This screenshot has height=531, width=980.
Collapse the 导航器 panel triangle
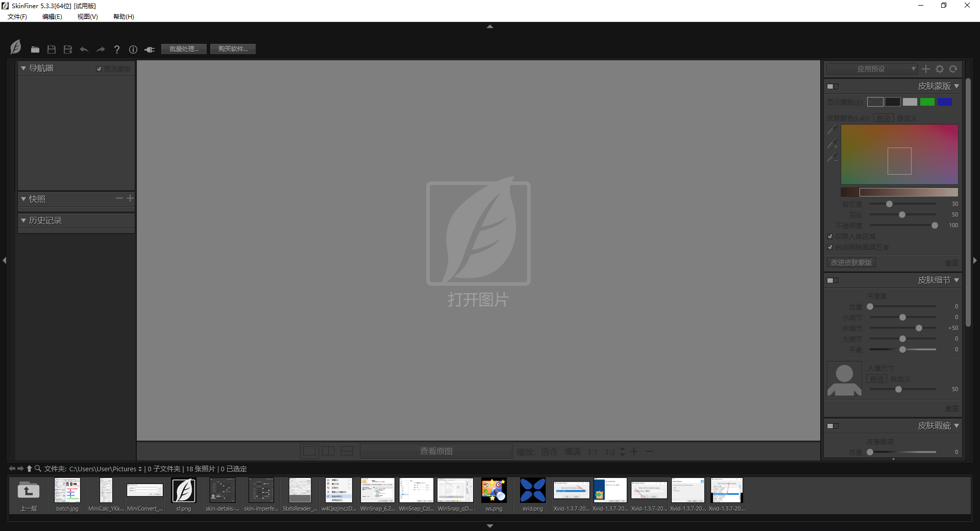point(23,68)
